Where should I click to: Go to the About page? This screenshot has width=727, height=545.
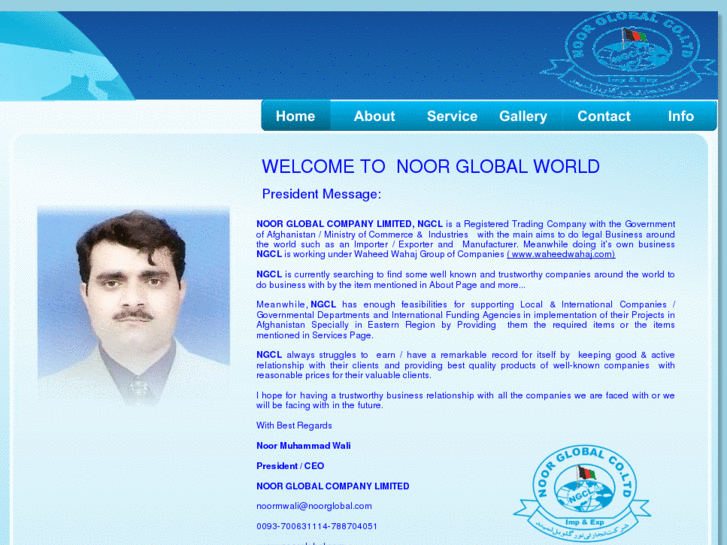click(x=374, y=116)
